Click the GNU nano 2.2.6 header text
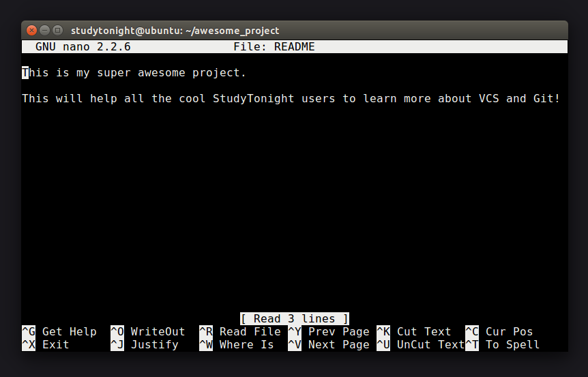Image resolution: width=588 pixels, height=377 pixels. coord(83,47)
